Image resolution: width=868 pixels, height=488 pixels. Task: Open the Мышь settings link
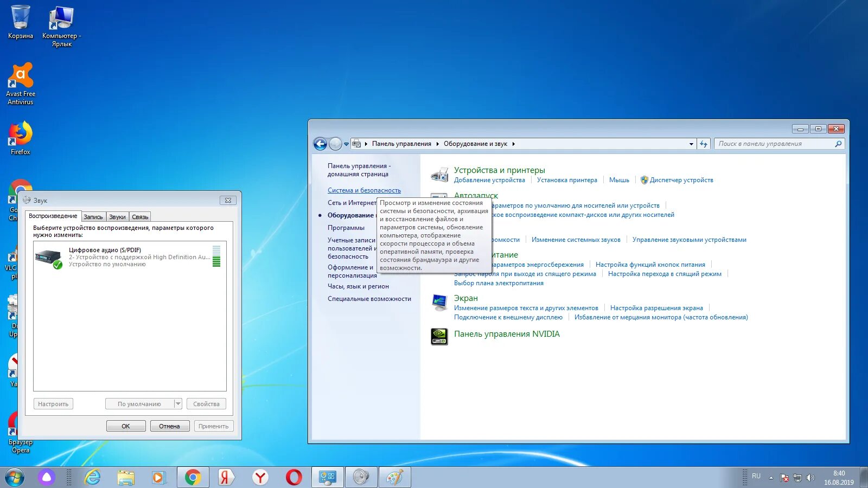[x=619, y=180]
